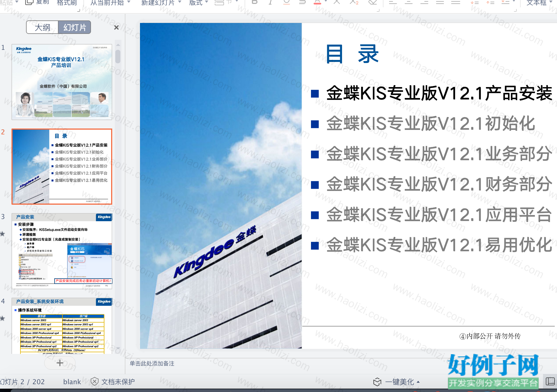Set text alignment to center
This screenshot has width=557, height=392.
(409, 2)
